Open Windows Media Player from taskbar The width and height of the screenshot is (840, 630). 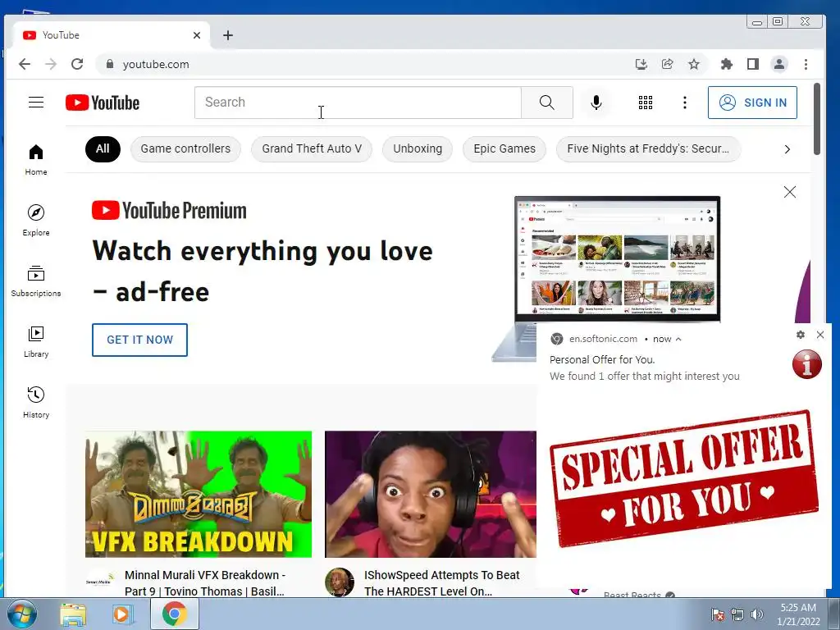click(x=121, y=614)
